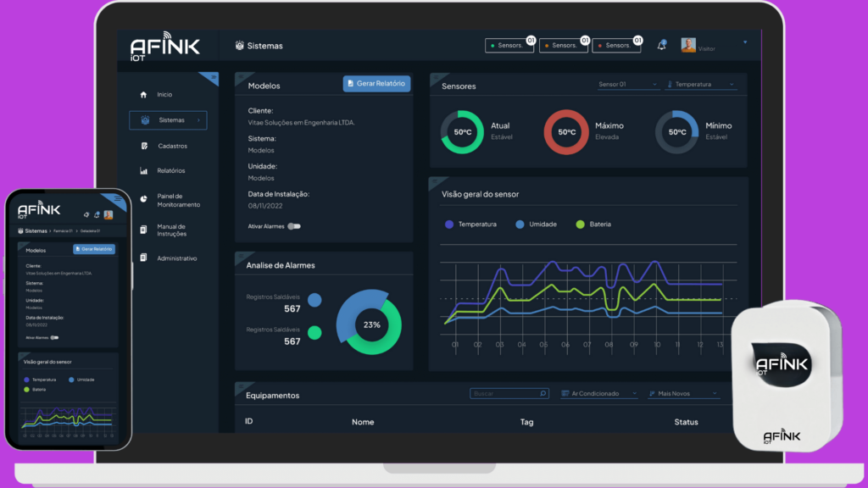Viewport: 868px width, 488px height.
Task: Click the notification bell icon
Action: tap(661, 45)
